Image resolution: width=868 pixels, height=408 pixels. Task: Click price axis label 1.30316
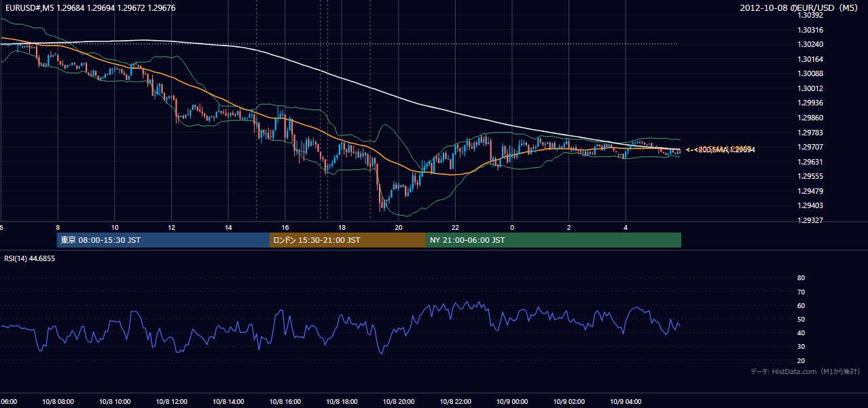(811, 30)
